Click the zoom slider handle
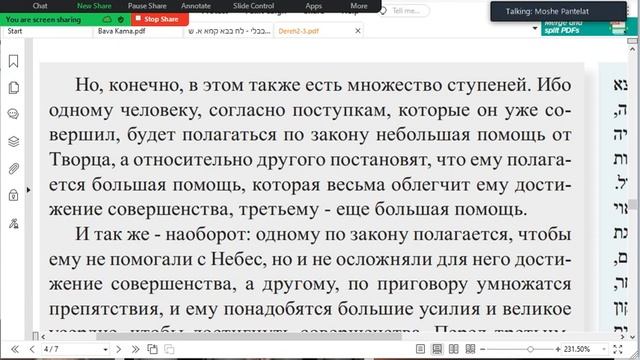Viewport: 640px width, 360px height. (x=530, y=349)
